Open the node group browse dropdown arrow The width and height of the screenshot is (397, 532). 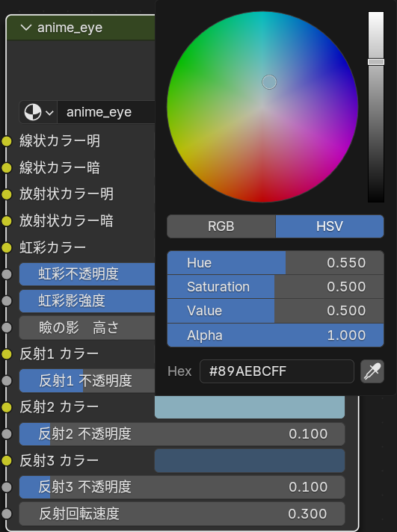[49, 112]
